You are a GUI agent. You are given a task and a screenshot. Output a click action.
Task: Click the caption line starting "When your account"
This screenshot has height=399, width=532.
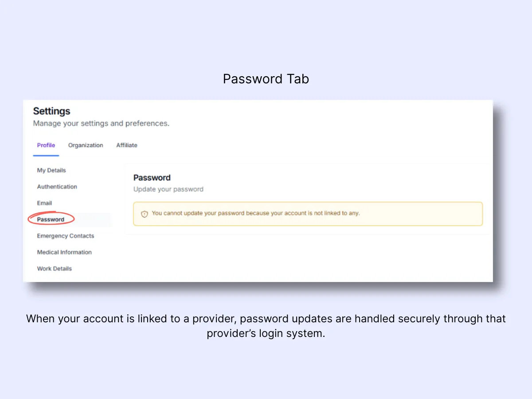pos(266,319)
